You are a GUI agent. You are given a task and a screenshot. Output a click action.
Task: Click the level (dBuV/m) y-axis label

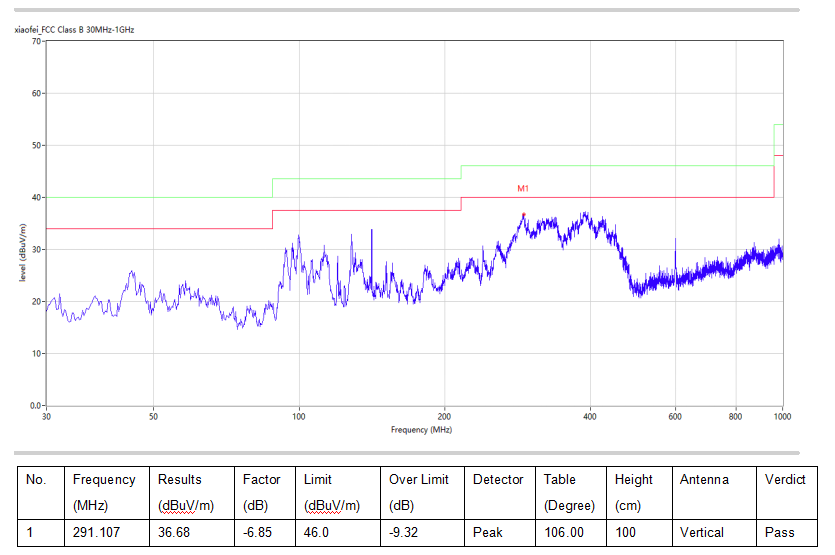[22, 251]
